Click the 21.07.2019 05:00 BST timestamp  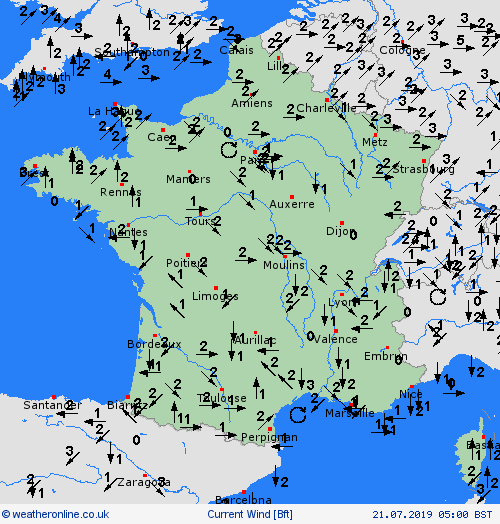[x=432, y=514]
